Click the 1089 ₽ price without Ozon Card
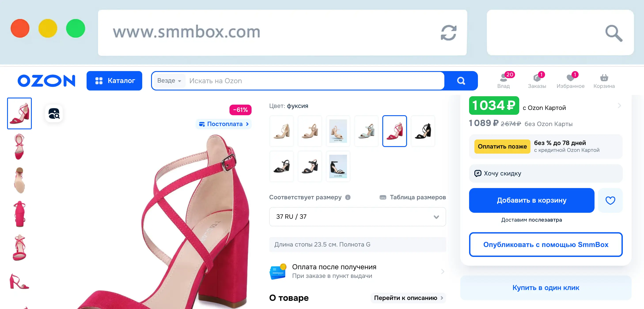644x309 pixels. tap(483, 123)
